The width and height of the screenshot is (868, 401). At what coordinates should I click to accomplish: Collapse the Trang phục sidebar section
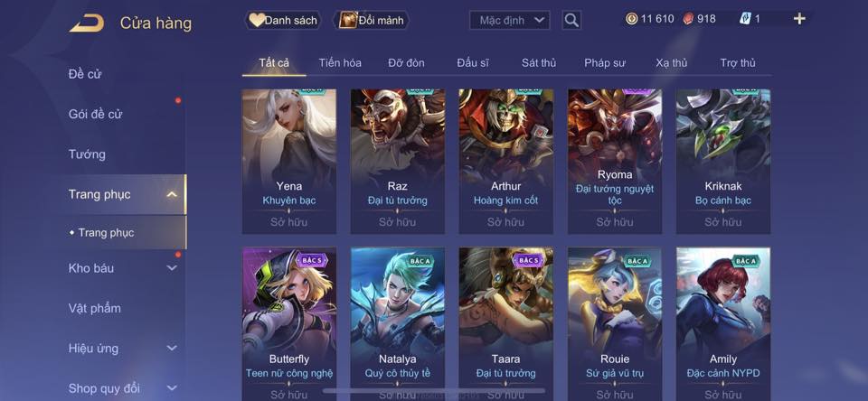coord(172,194)
